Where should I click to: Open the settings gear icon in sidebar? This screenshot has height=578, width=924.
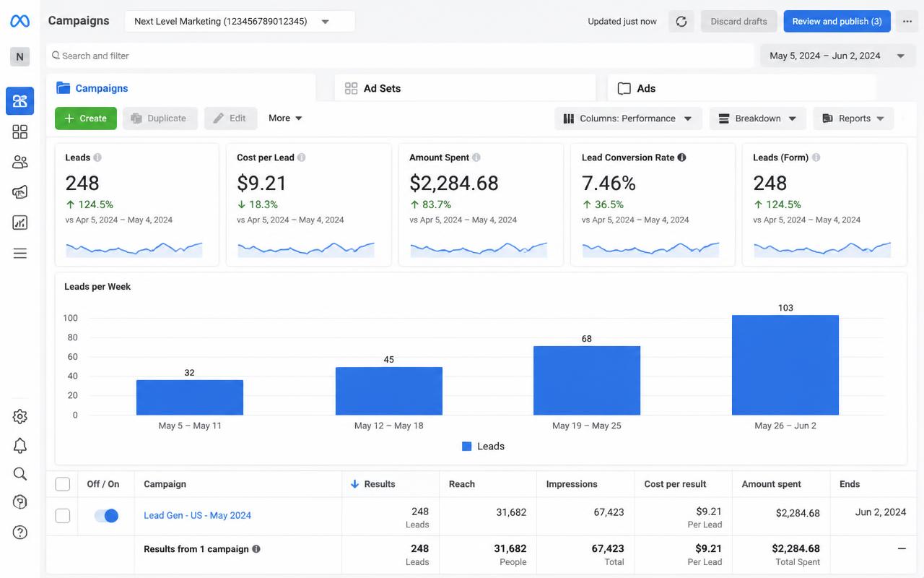(x=19, y=416)
